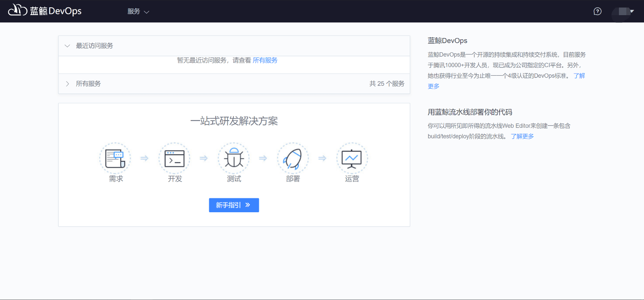644x300 pixels.
Task: Click the 用蓝鲸流水线部署你的代码 heading
Action: pyautogui.click(x=470, y=112)
